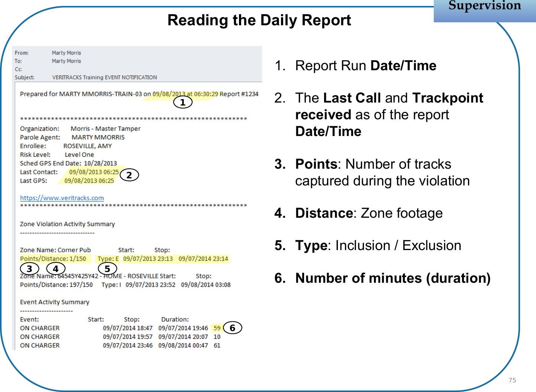Select the 'Reading the Daily Report' title
536x392 pixels.
pyautogui.click(x=259, y=20)
